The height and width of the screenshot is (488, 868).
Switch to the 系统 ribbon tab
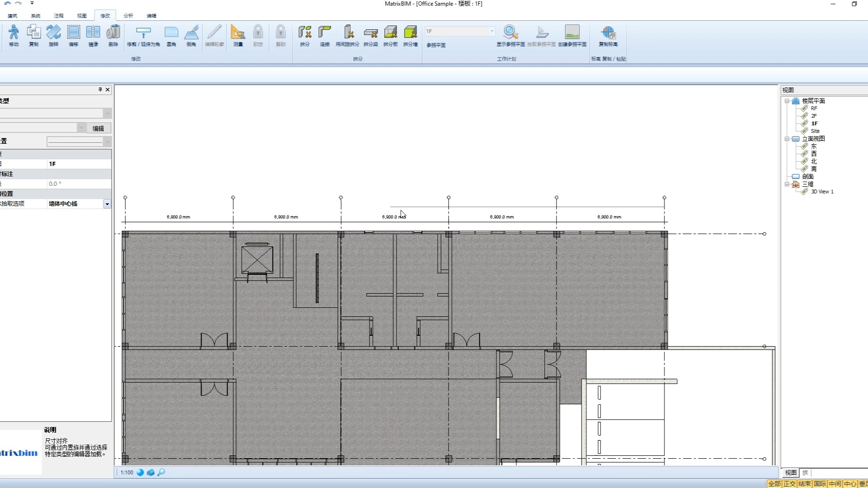pyautogui.click(x=35, y=16)
